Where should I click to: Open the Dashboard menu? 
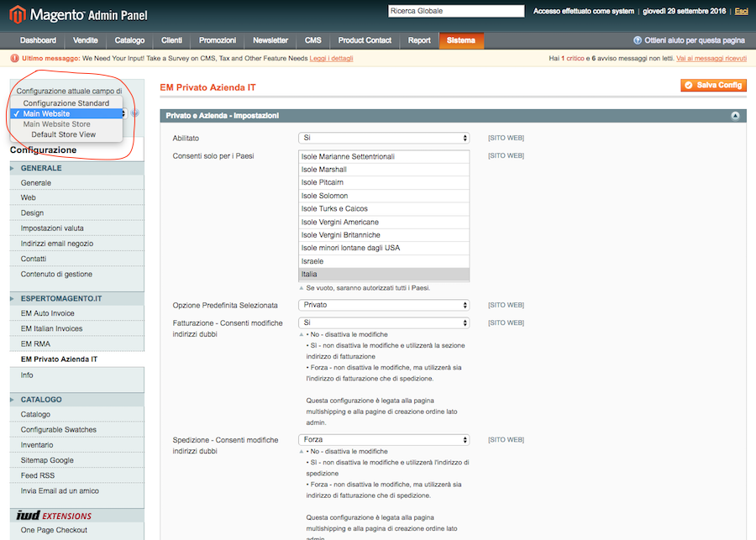(x=38, y=40)
